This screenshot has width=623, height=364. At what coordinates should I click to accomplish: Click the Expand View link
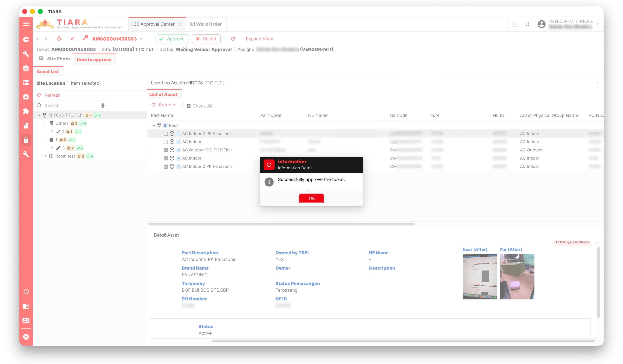(259, 39)
